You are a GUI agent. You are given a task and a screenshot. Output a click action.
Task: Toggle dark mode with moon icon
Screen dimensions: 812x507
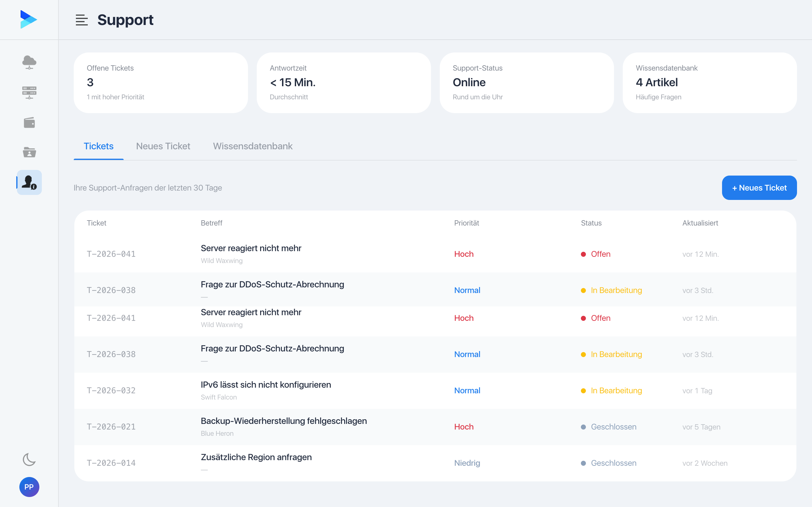coord(29,459)
